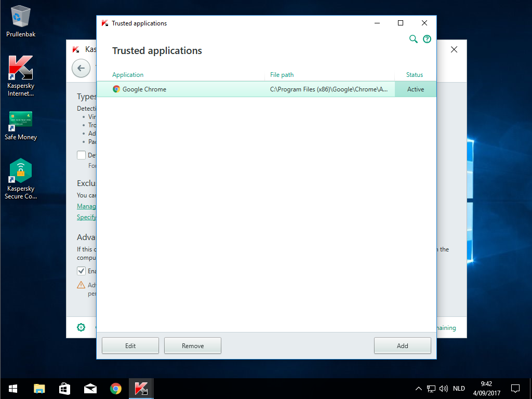
Task: Sort list by Status column header
Action: (415, 75)
